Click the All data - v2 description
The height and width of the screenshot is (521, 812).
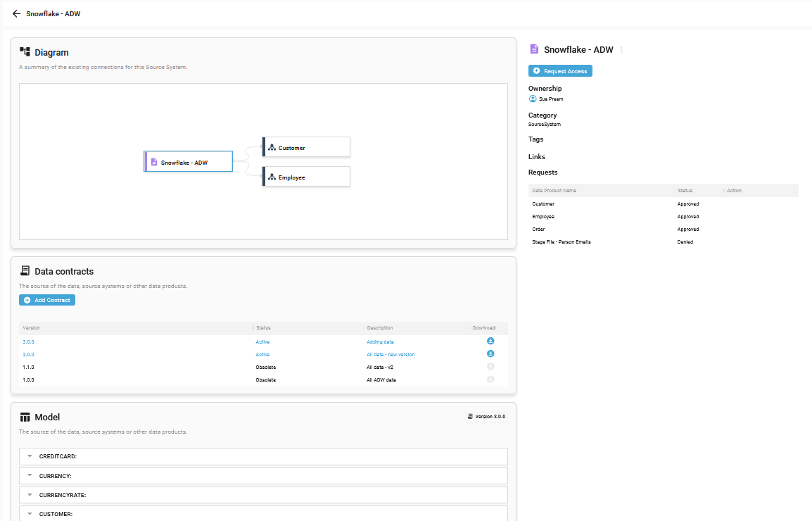pos(380,368)
